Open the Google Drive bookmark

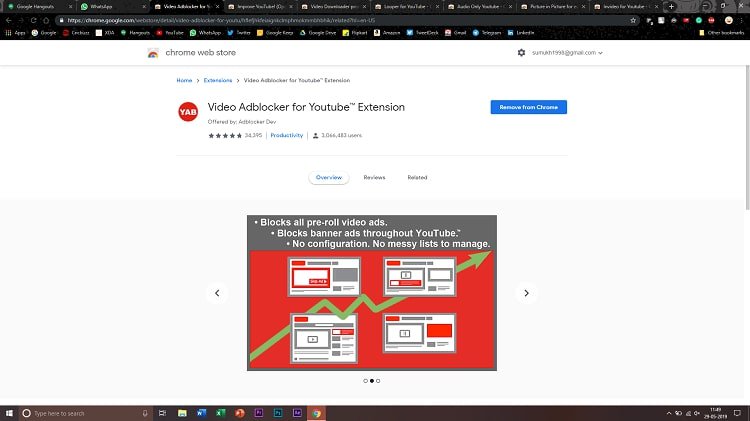click(318, 33)
